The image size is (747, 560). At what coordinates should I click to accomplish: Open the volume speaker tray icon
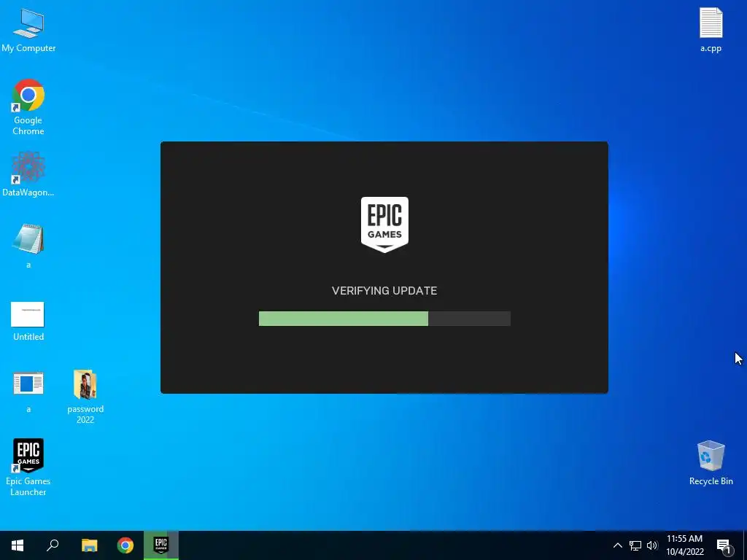coord(652,545)
